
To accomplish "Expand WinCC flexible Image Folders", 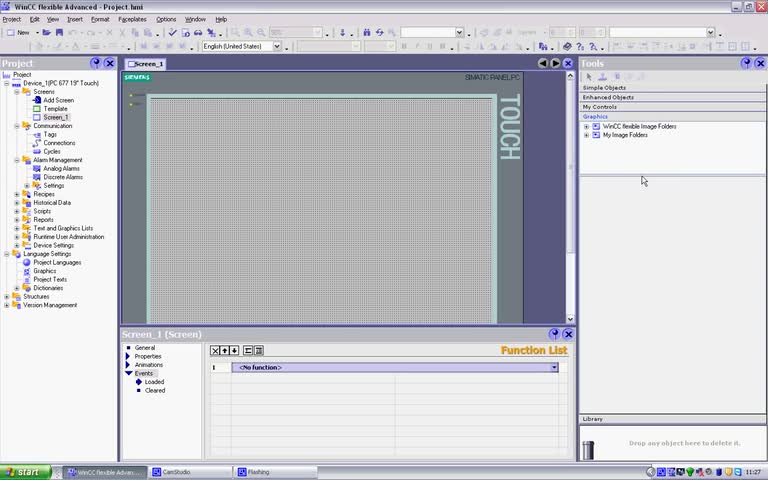I will click(x=586, y=126).
